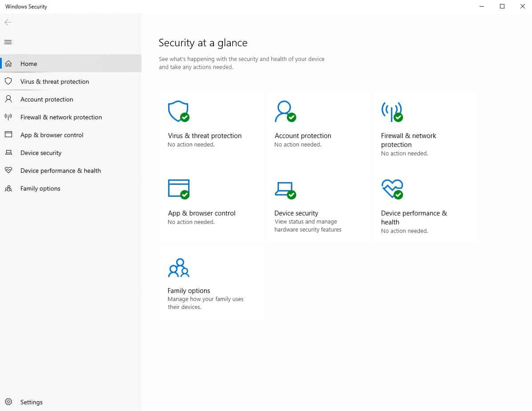Click 'No action needed.' under Device performance & health
The width and height of the screenshot is (532, 411).
point(404,231)
